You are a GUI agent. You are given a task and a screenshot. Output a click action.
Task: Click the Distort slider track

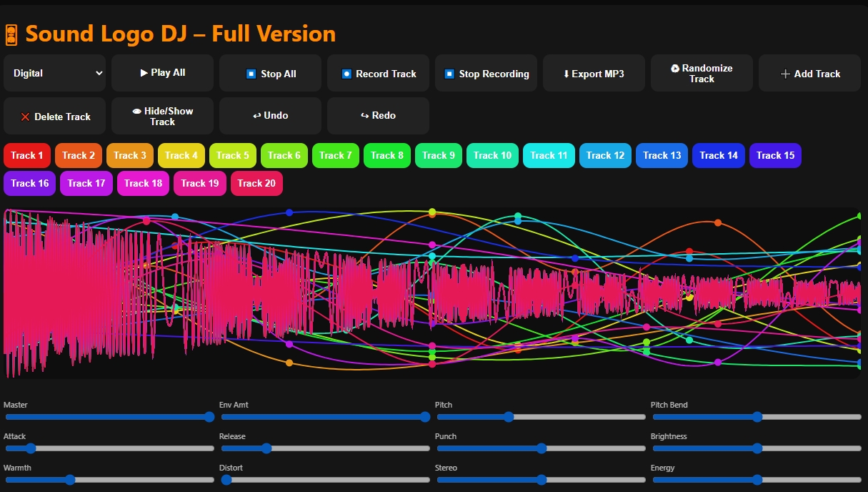pos(325,480)
